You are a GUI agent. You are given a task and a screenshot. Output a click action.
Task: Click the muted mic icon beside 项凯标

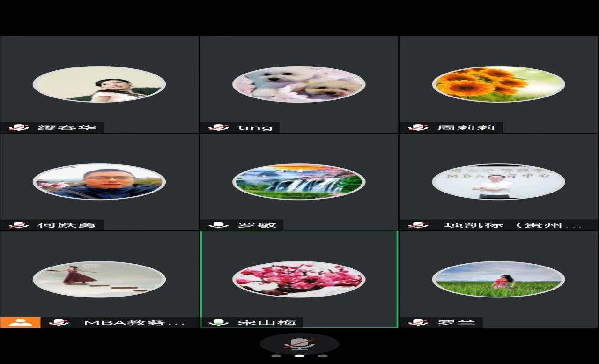click(x=418, y=225)
